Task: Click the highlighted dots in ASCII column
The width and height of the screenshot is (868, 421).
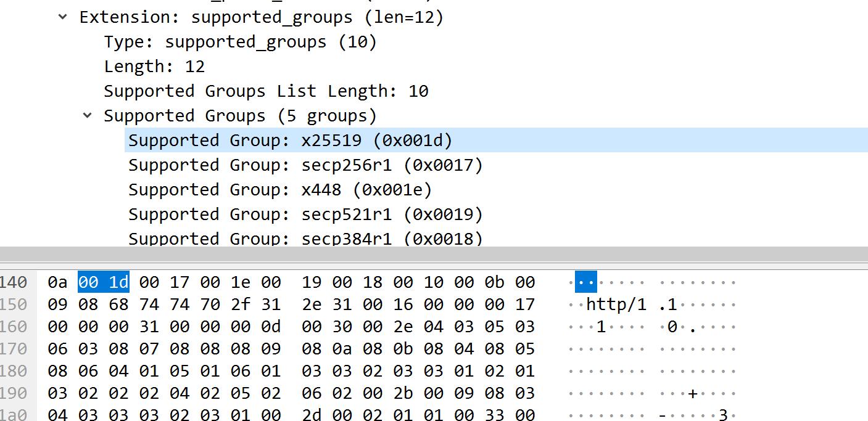Action: (585, 282)
